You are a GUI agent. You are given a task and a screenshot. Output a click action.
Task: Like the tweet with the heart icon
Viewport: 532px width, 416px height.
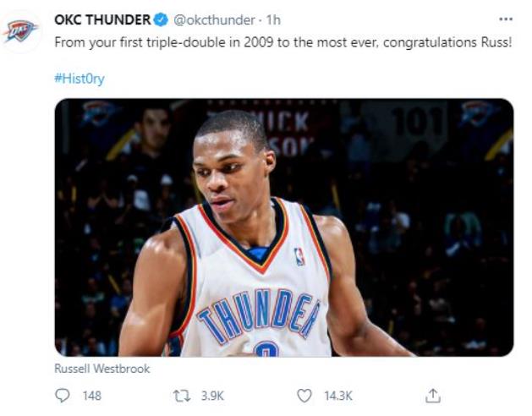(304, 395)
